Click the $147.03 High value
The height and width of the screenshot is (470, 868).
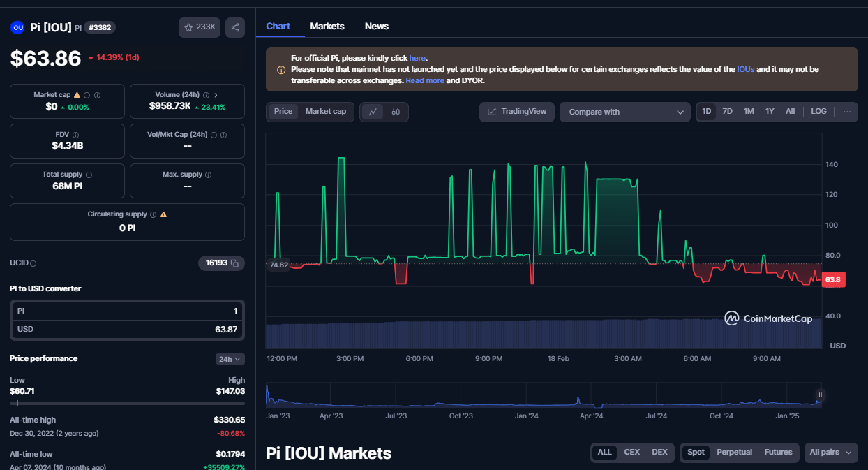pos(230,391)
